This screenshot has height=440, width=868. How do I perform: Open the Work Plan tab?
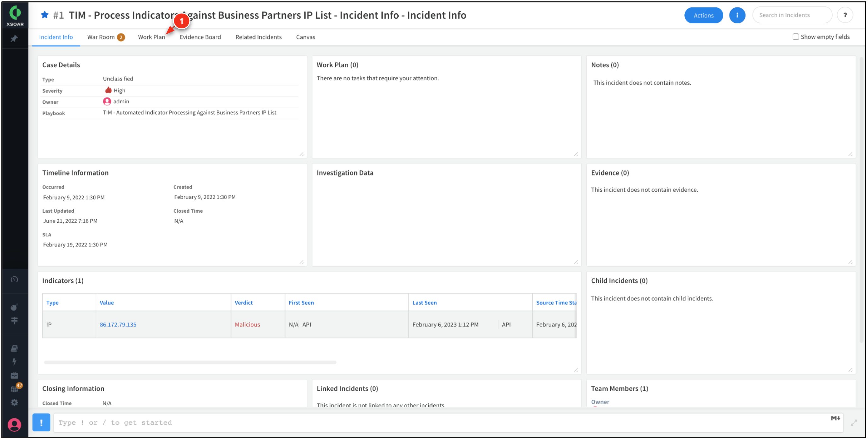(x=151, y=37)
